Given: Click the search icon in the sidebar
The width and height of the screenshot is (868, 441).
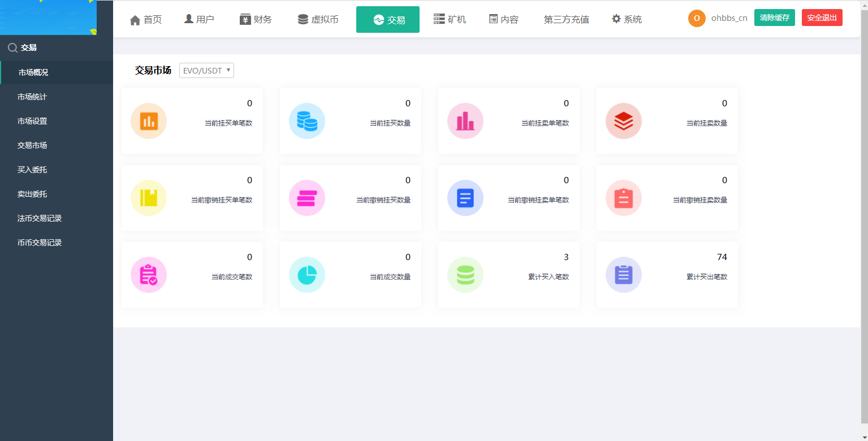Looking at the screenshot, I should 11,47.
